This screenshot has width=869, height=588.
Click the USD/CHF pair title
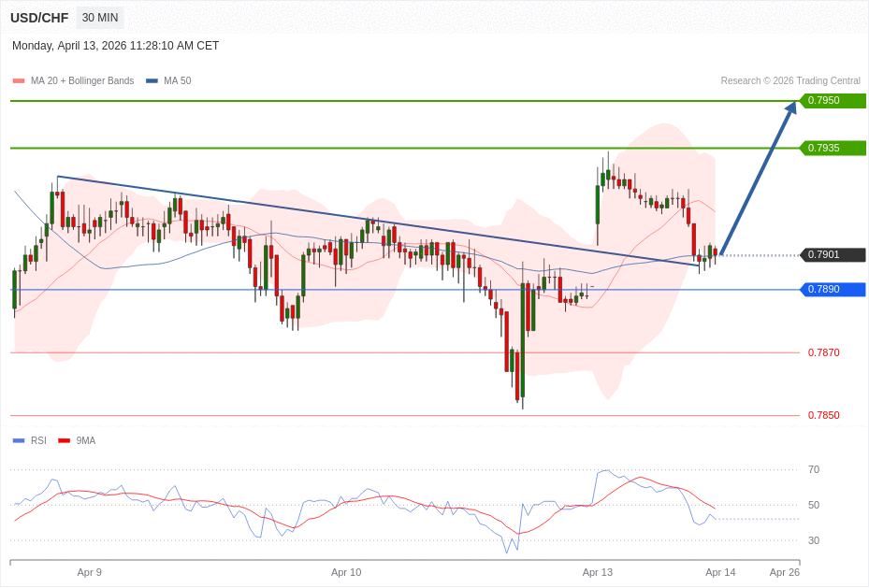click(x=39, y=18)
